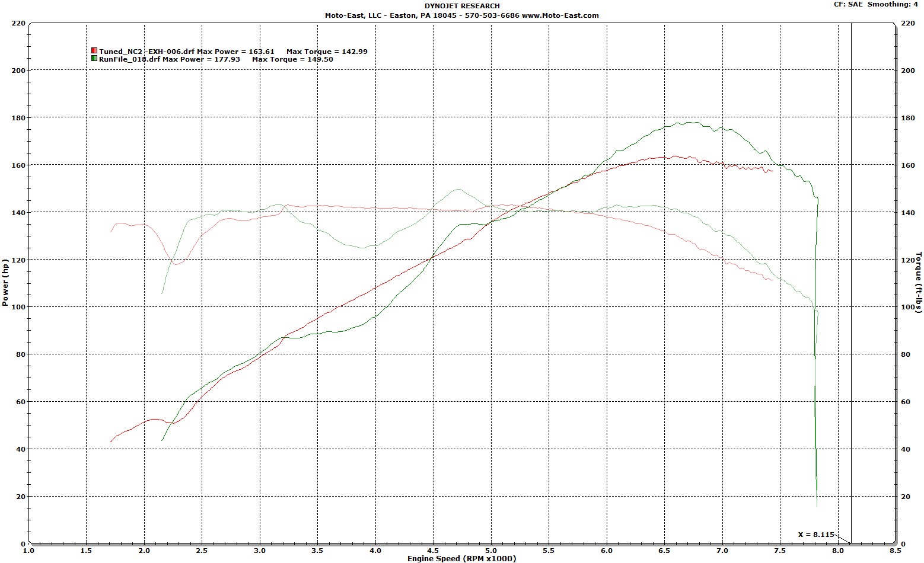924x563 pixels.
Task: Click the Torque (ft-lbs) axis label
Action: click(x=919, y=283)
